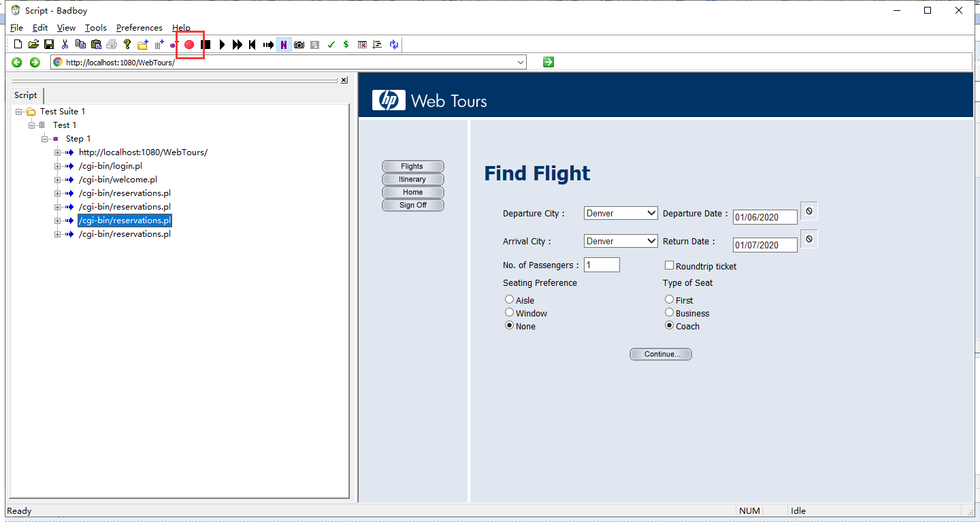Paste using the clipboard toolbar icon
The width and height of the screenshot is (980, 522).
(x=96, y=44)
